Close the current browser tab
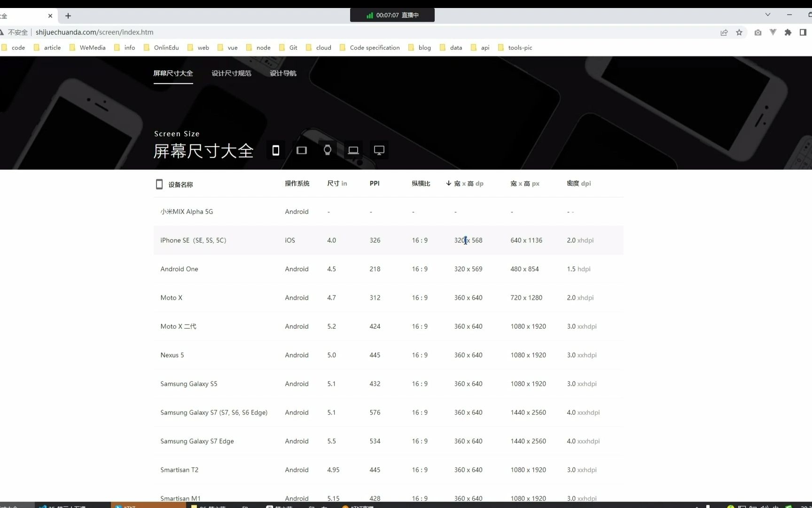 click(50, 16)
